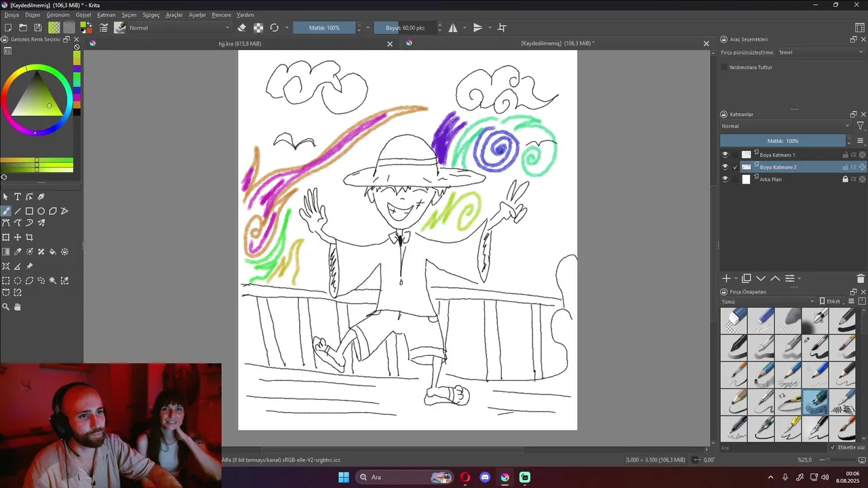
Task: Click the Windows Start button
Action: coord(344,477)
